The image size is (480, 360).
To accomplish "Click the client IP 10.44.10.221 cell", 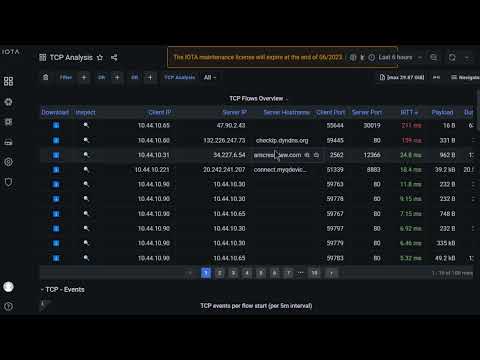I will (x=152, y=170).
